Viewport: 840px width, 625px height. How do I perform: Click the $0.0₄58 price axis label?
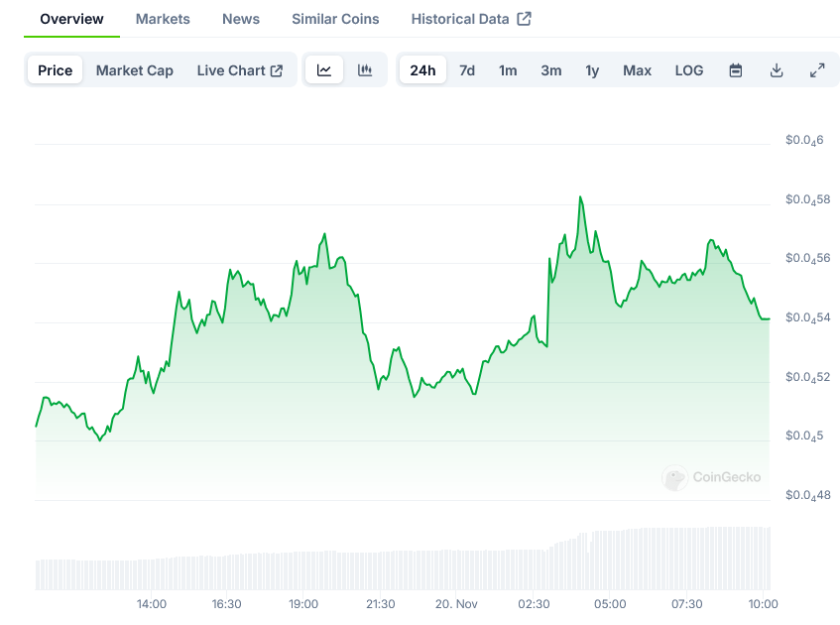tap(808, 200)
